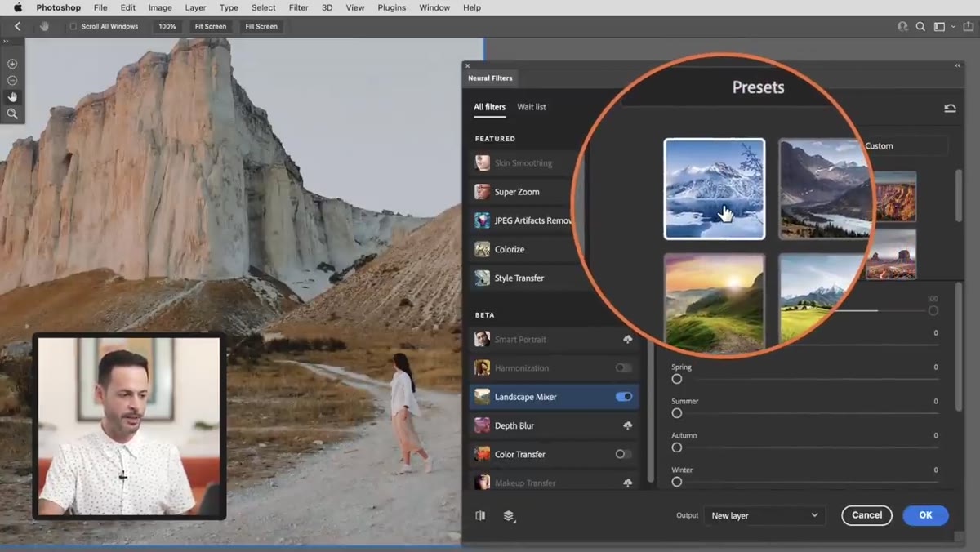Click the Style Transfer filter icon
Viewport: 980px width, 552px height.
point(483,278)
